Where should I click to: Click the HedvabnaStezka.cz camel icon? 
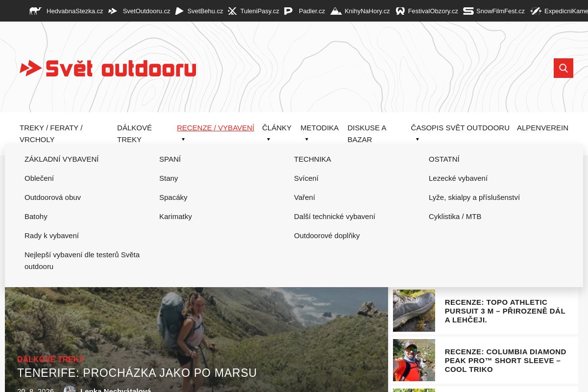(35, 11)
